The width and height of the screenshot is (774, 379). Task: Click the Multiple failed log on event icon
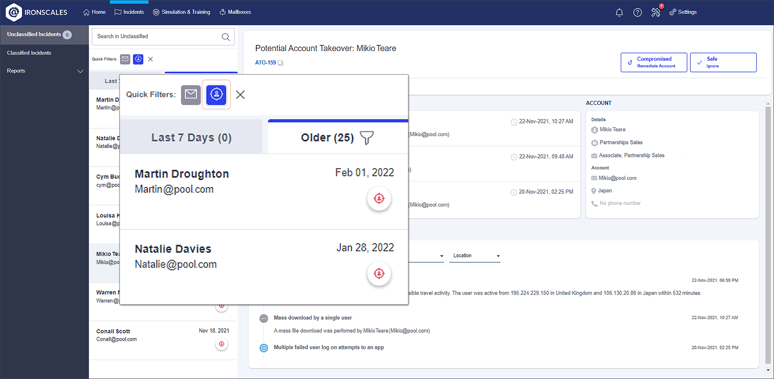(264, 348)
